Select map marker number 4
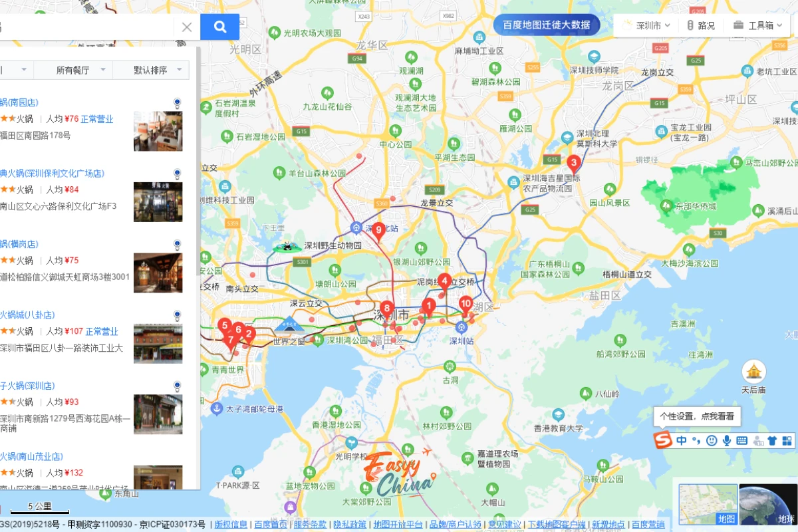The height and width of the screenshot is (532, 798). tap(444, 283)
